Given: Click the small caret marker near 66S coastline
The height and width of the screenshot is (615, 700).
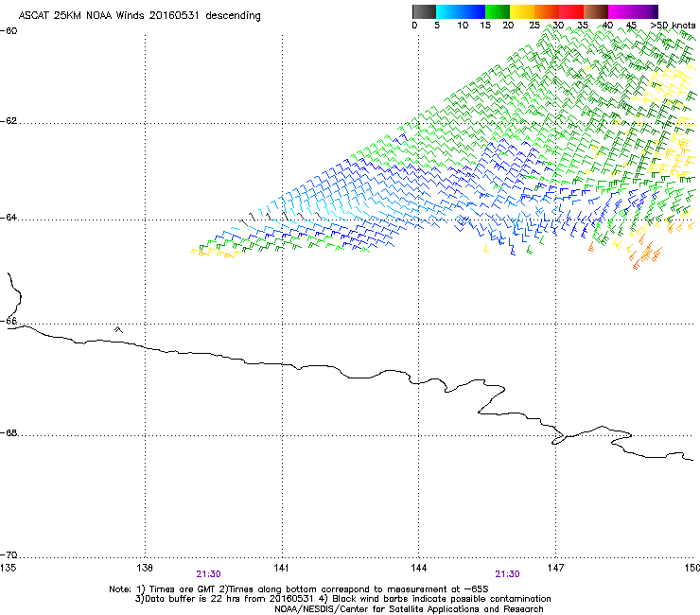Looking at the screenshot, I should (118, 329).
